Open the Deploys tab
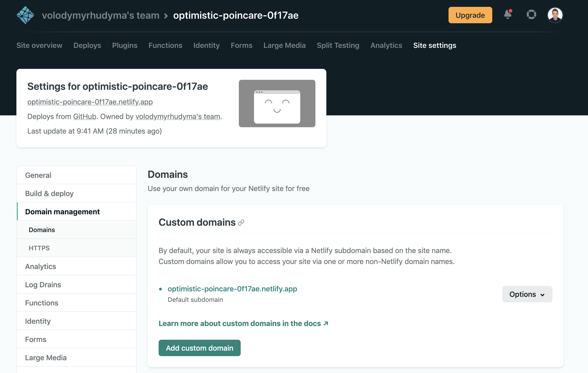588x373 pixels. [87, 45]
